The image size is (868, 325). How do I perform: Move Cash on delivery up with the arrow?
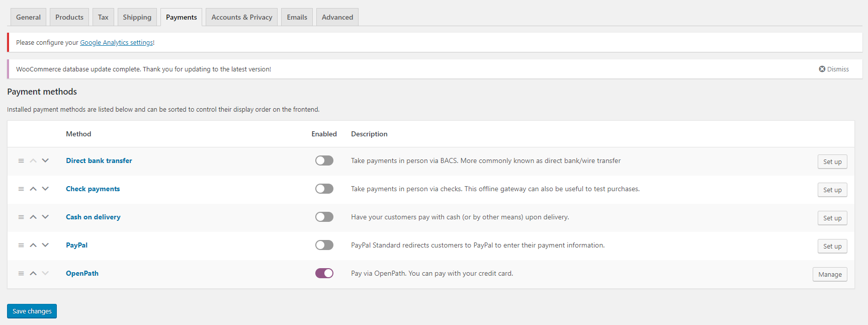33,217
